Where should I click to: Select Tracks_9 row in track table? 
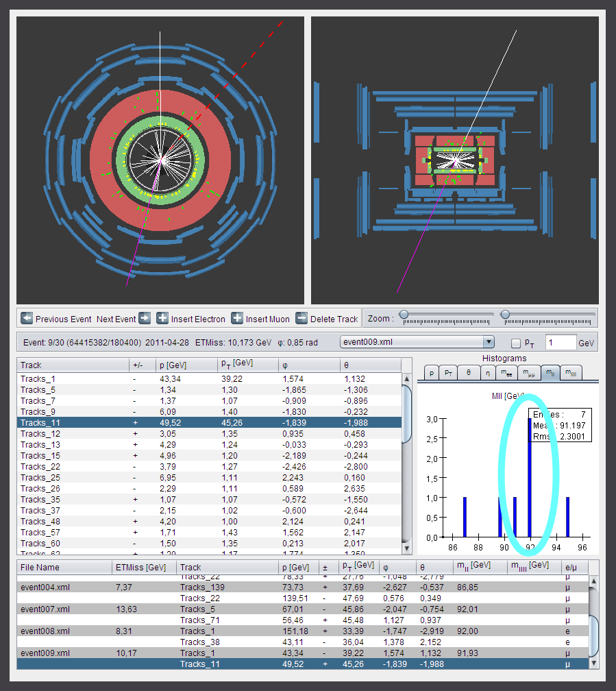(x=209, y=412)
